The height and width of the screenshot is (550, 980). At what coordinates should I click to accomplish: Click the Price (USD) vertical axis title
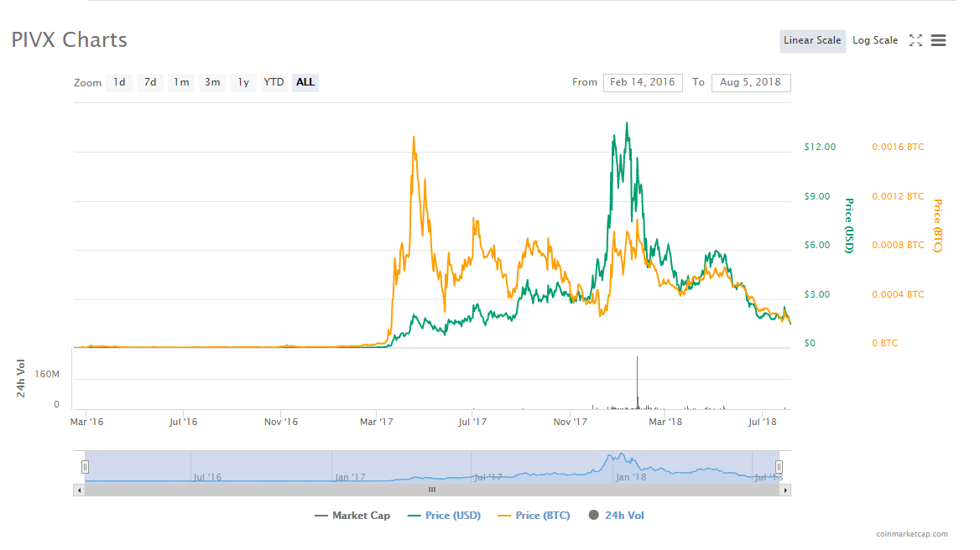pos(849,226)
